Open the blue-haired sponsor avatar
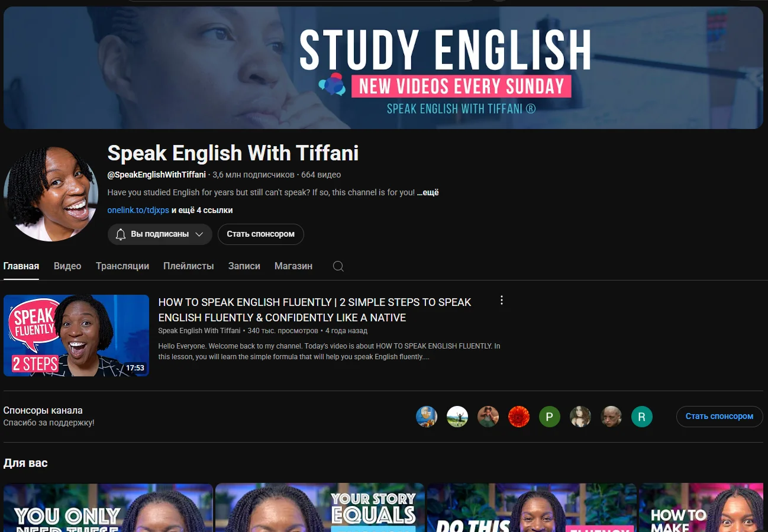Viewport: 768px width, 532px height. click(427, 417)
